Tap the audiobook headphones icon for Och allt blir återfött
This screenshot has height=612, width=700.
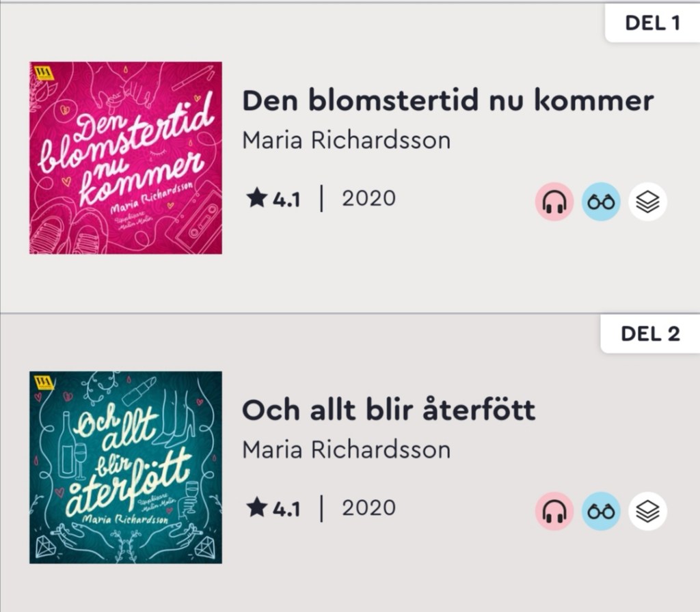click(554, 512)
